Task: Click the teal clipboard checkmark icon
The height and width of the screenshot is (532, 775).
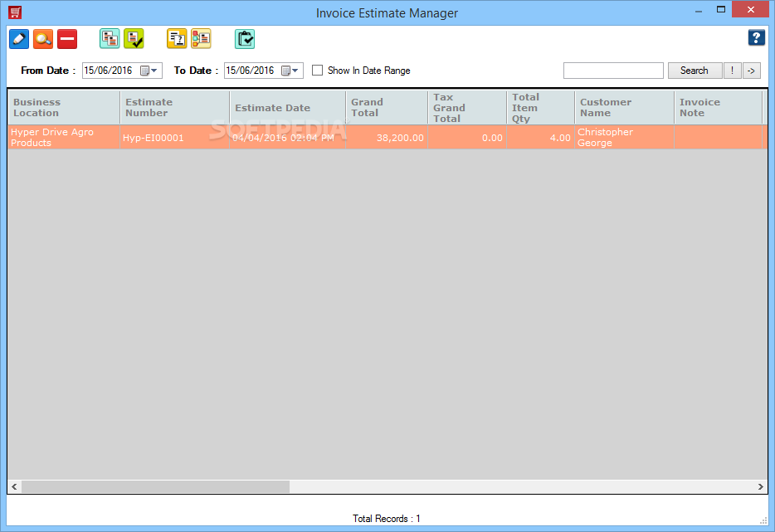Action: [245, 38]
